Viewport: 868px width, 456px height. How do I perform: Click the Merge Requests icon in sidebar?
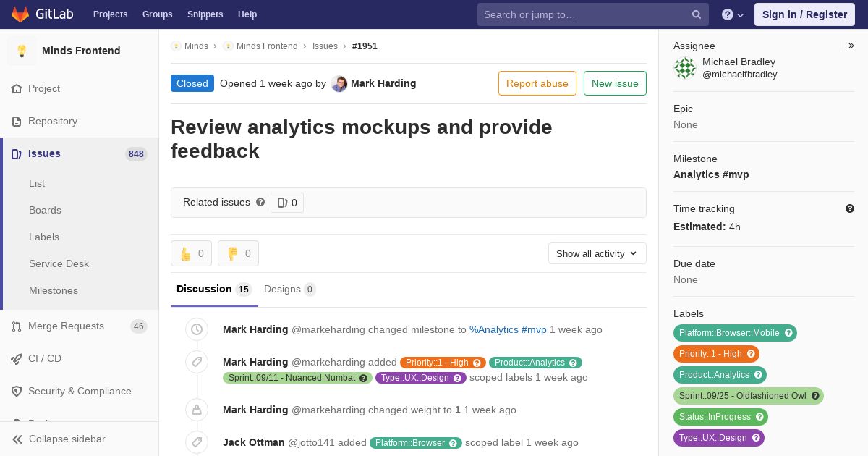[x=17, y=326]
